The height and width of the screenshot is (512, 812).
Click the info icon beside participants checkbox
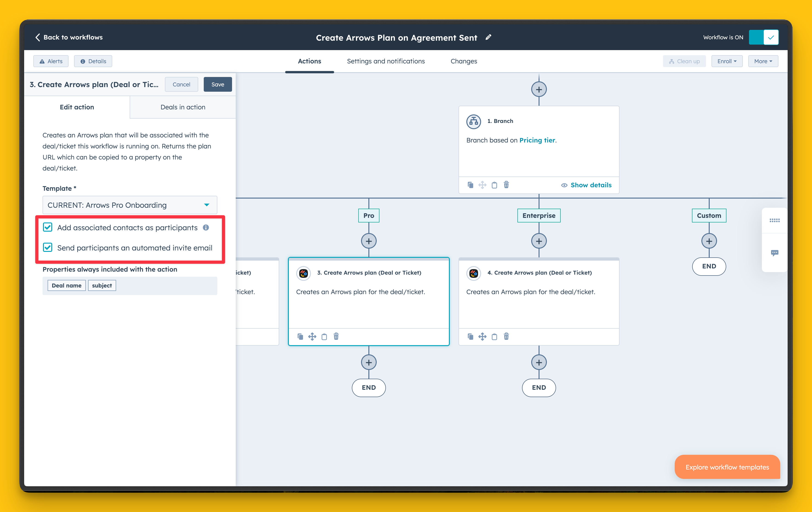[206, 228]
